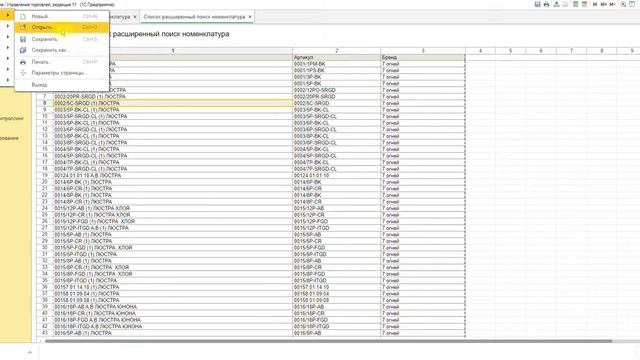Open the print preview icon in top toolbar

tap(556, 4)
